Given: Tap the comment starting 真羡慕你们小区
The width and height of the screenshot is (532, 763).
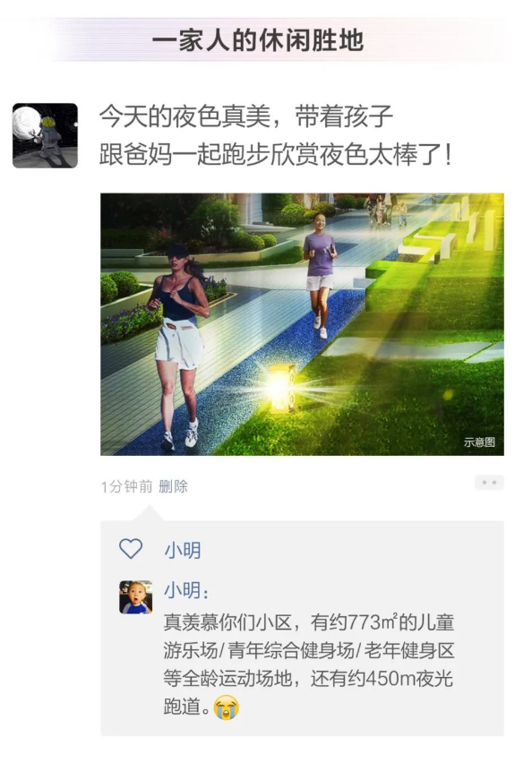Looking at the screenshot, I should tap(309, 664).
